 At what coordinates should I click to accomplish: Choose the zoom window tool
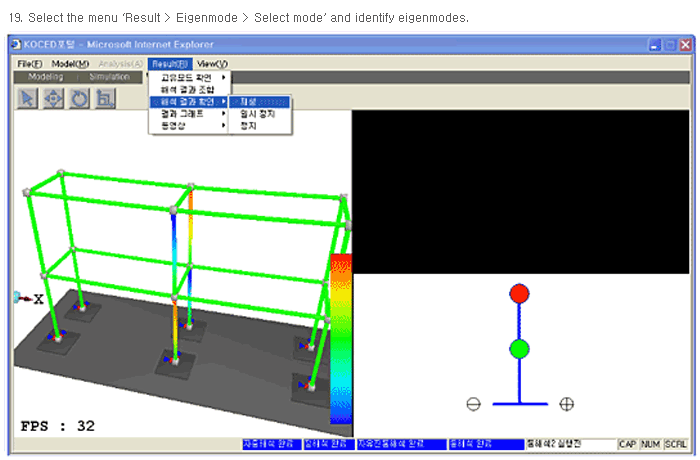pyautogui.click(x=105, y=97)
